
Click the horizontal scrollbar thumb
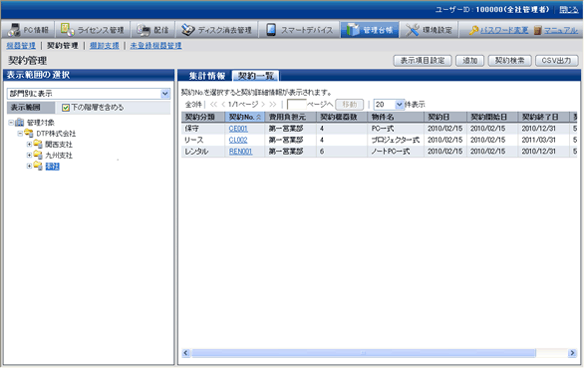[364, 353]
